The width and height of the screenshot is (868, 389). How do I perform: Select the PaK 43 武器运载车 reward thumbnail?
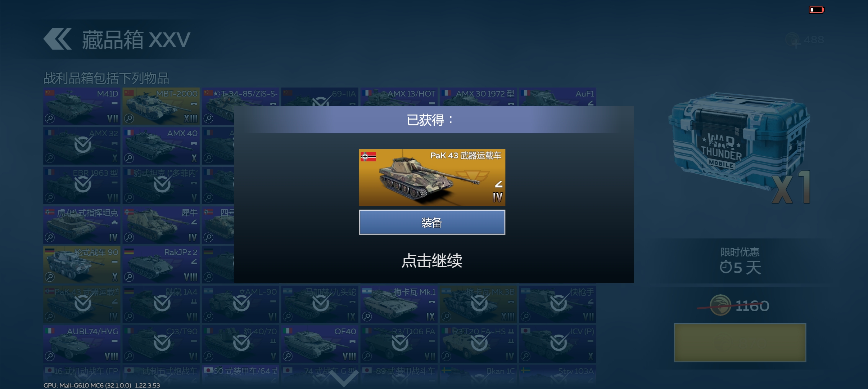click(432, 178)
